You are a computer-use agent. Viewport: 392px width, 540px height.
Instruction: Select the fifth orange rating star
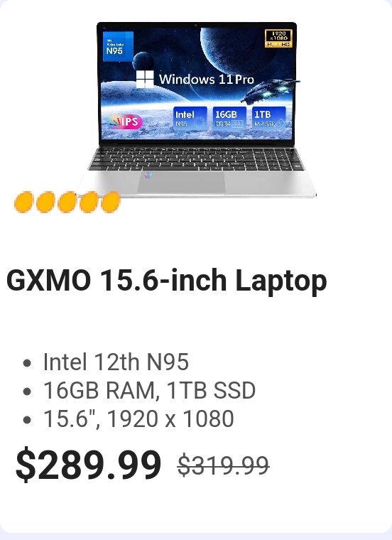[x=111, y=202]
